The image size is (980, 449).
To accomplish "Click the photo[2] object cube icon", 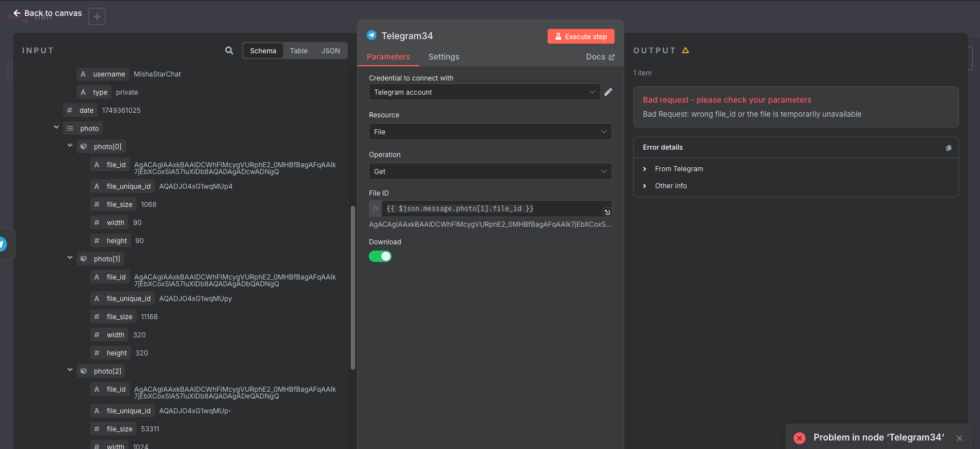I will pyautogui.click(x=83, y=371).
